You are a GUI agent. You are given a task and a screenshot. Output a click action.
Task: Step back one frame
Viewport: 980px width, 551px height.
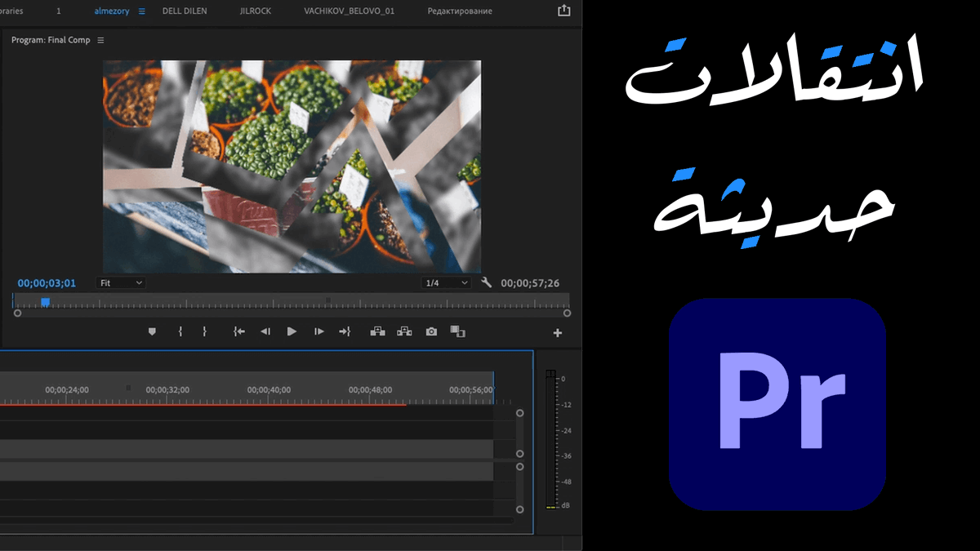click(265, 331)
